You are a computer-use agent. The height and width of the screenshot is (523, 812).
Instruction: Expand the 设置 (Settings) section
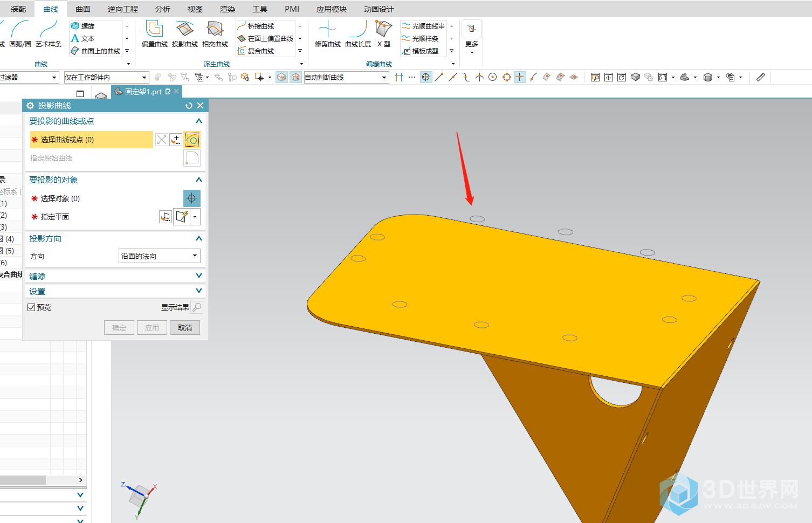point(115,291)
